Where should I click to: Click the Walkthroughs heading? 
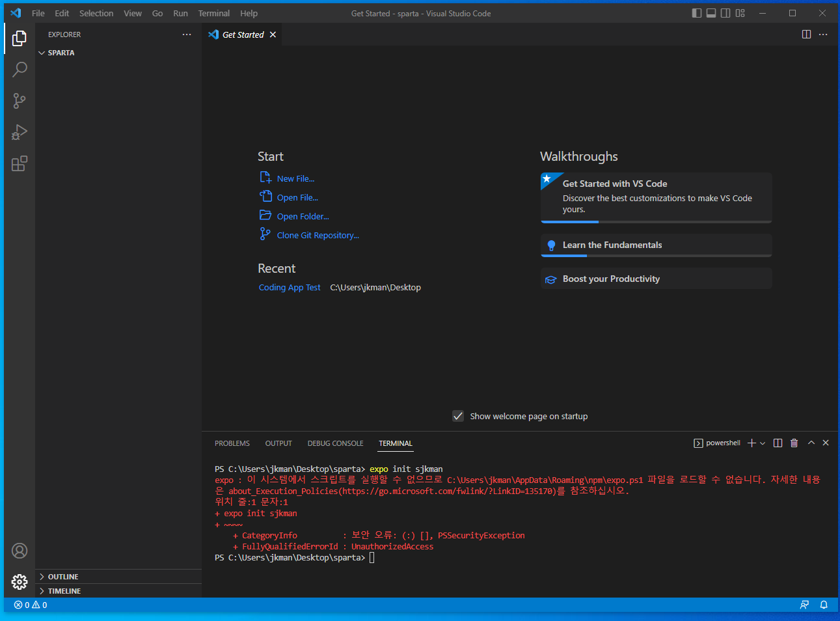(x=579, y=157)
